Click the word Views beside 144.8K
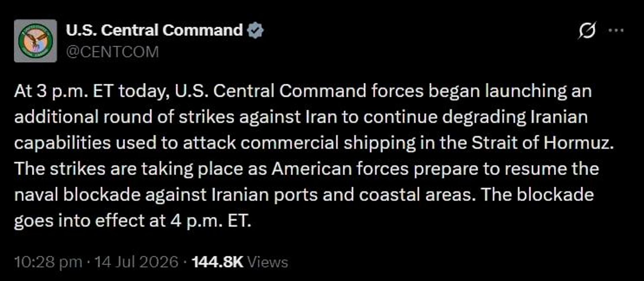Viewport: 644px width, 281px height. pos(268,262)
